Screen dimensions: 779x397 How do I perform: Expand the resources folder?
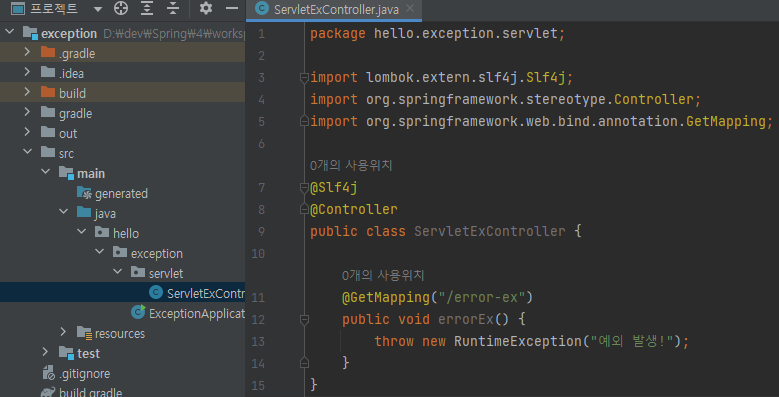click(x=63, y=332)
